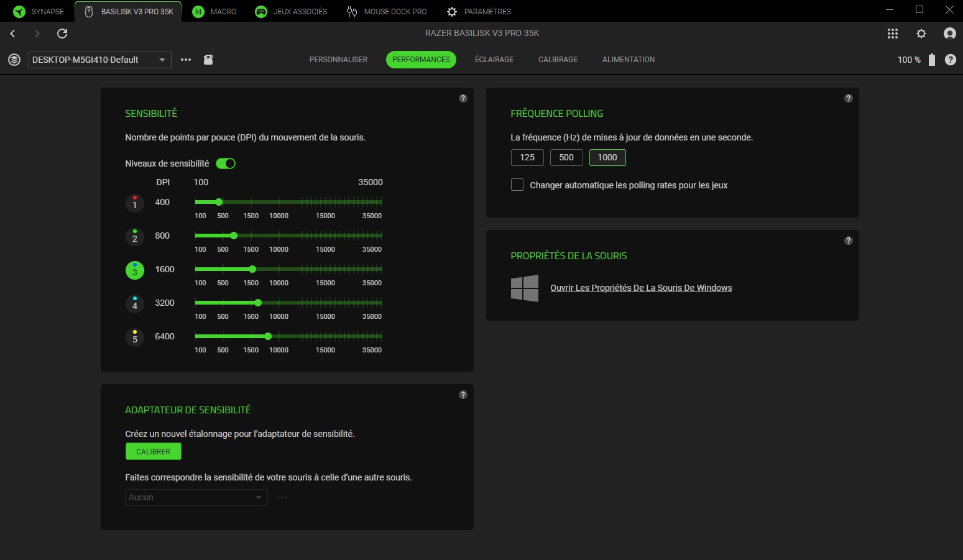Open the Windows mouse properties link

[641, 288]
